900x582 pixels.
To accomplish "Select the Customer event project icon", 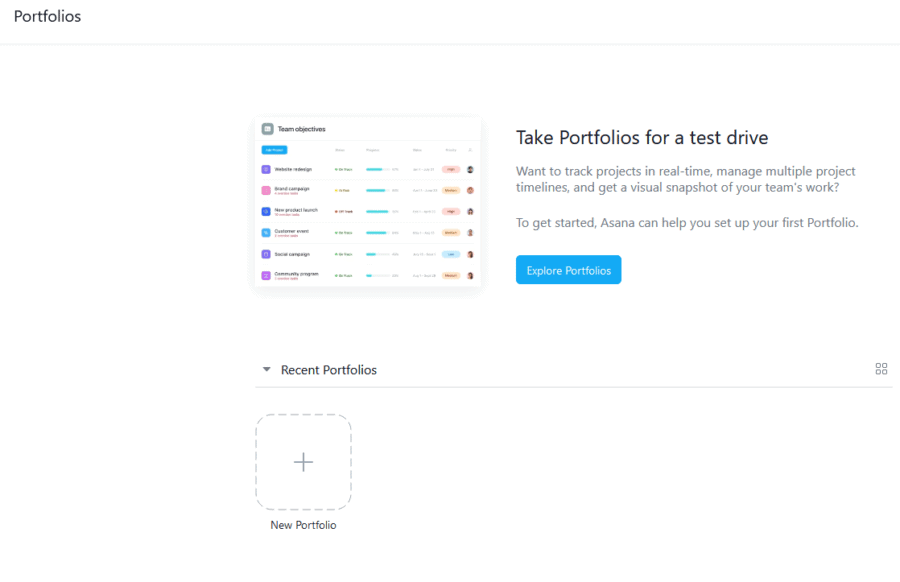I will tap(266, 232).
